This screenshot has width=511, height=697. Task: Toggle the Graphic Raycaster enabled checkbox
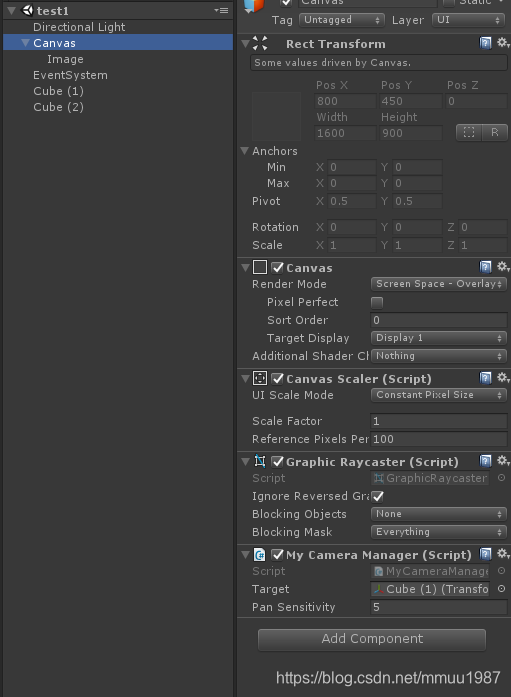tap(278, 462)
